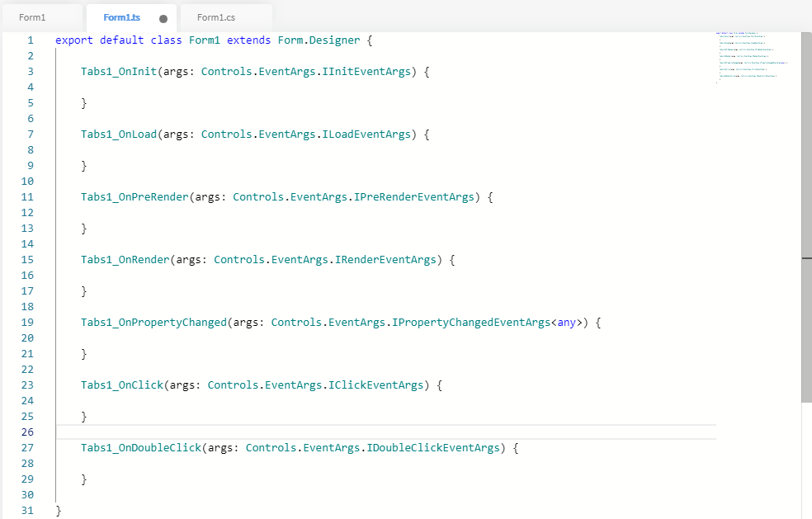Click the IRenderEventArgs type
Screen dimensions: 812x519
386,259
